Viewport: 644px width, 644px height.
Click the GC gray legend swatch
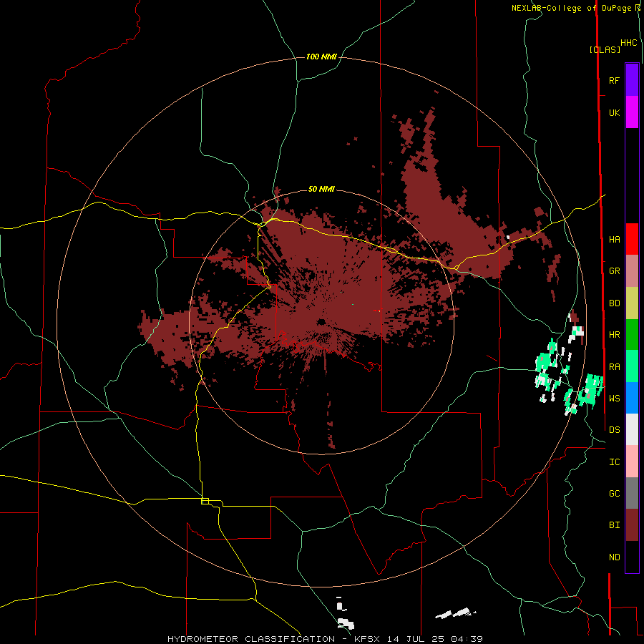click(632, 493)
